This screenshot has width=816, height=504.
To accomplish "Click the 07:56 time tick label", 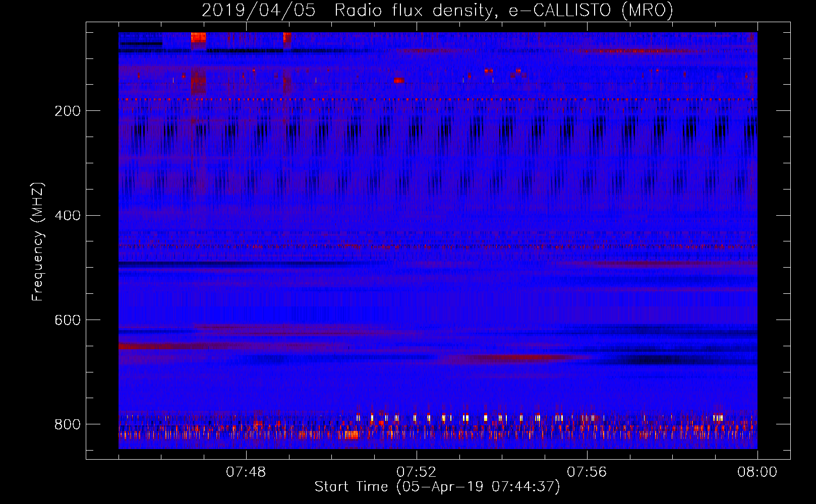I will (587, 472).
